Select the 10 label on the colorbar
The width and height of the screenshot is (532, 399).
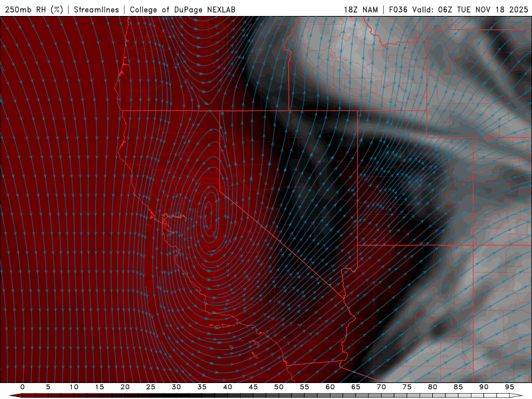(x=74, y=387)
